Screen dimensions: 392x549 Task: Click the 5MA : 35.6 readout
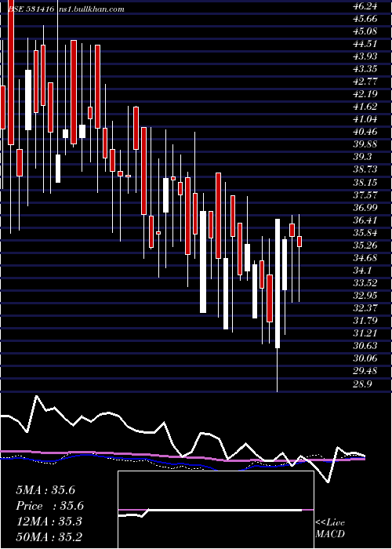click(x=45, y=490)
